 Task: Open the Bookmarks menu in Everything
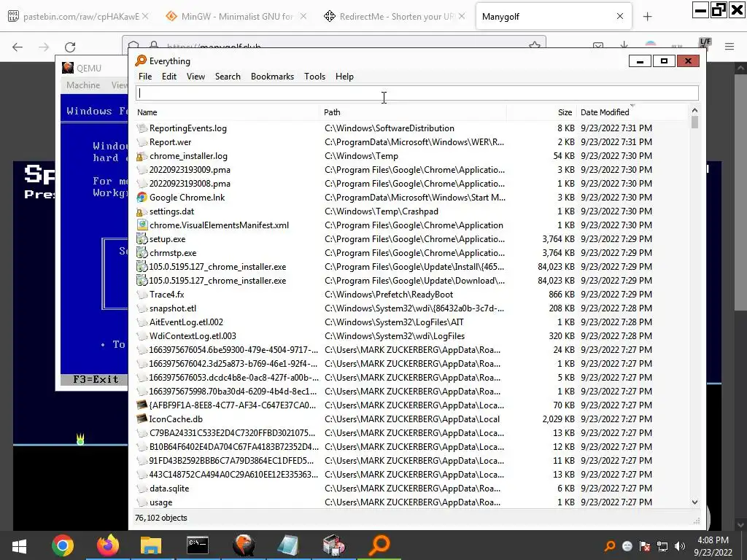[x=272, y=77]
